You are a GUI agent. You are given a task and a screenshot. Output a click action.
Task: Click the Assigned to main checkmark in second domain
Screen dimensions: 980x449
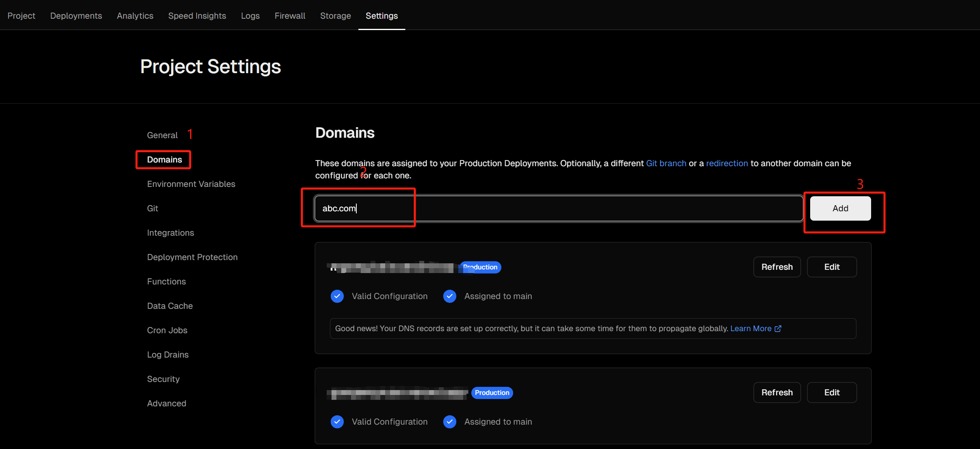tap(450, 422)
